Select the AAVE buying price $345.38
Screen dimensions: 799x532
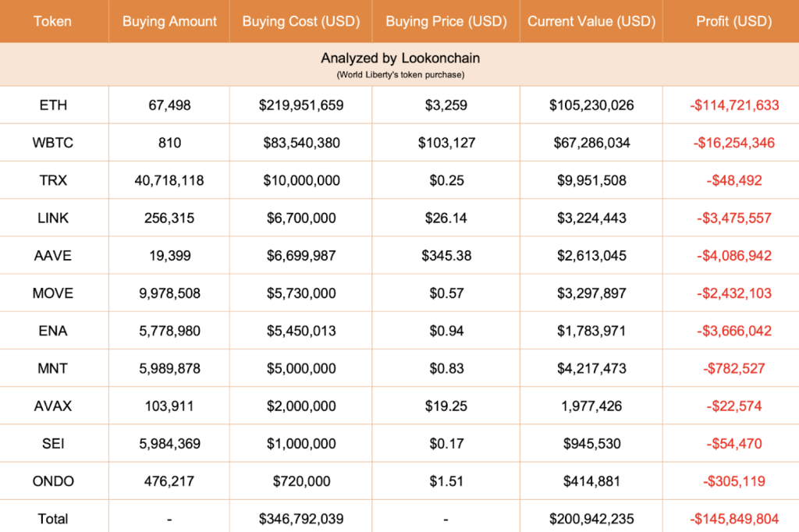[x=446, y=256]
